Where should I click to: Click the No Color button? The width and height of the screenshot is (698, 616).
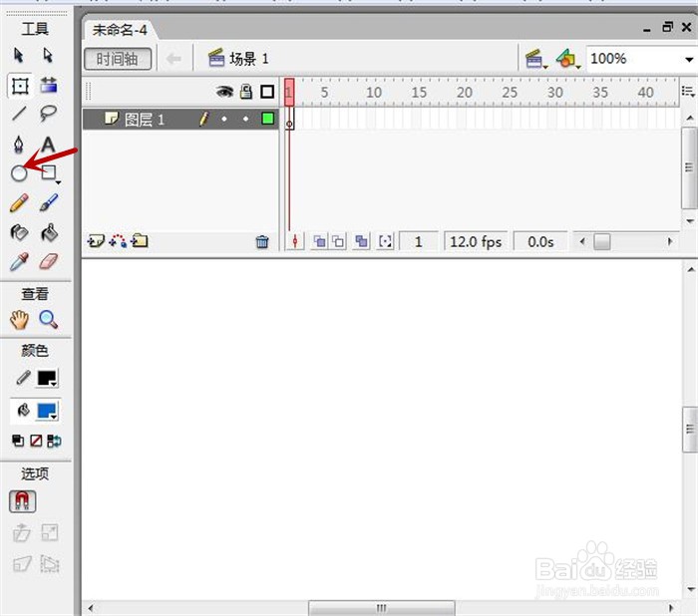pyautogui.click(x=36, y=441)
